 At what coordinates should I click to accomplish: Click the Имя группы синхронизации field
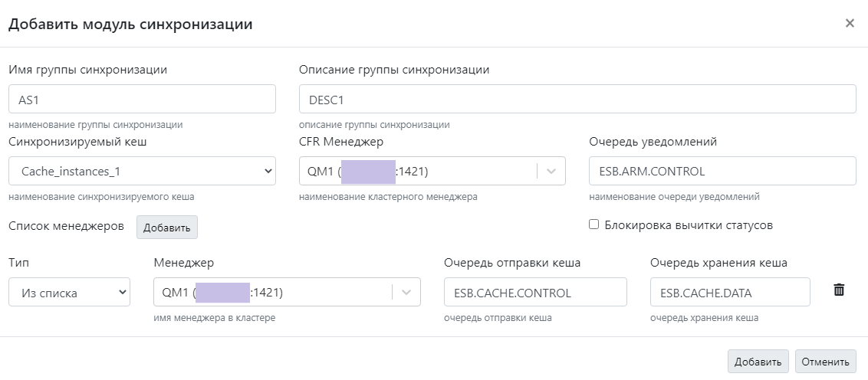click(x=142, y=99)
